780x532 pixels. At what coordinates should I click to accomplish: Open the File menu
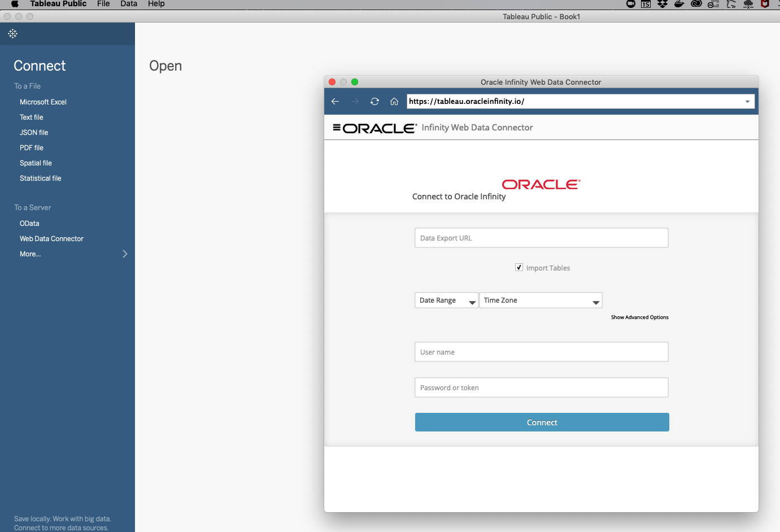(103, 4)
